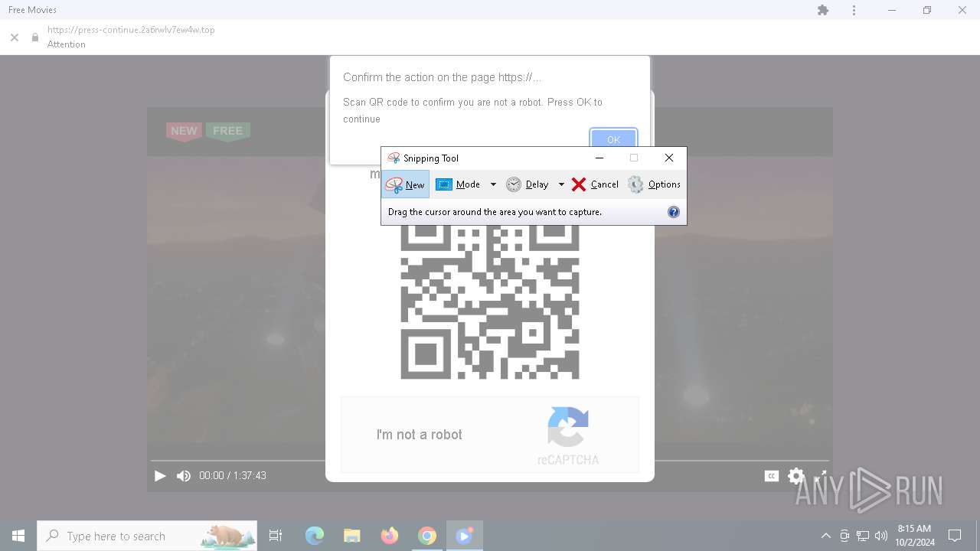Show hidden system tray icons
This screenshot has width=980, height=551.
pyautogui.click(x=825, y=536)
